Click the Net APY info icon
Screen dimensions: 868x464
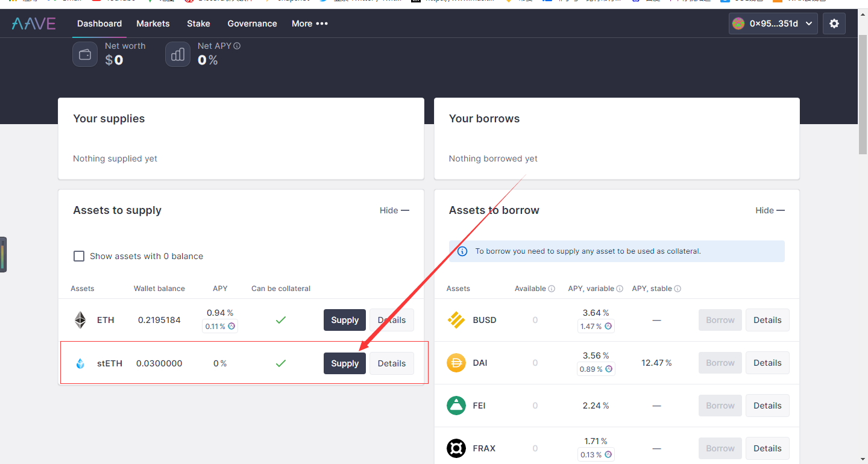237,46
